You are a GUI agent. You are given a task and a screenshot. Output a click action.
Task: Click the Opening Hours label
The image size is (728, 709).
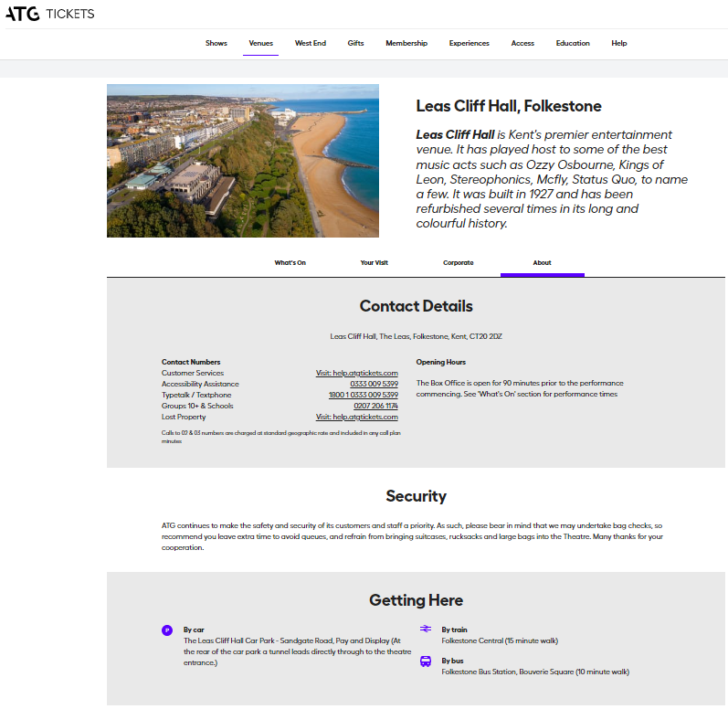pyautogui.click(x=441, y=362)
